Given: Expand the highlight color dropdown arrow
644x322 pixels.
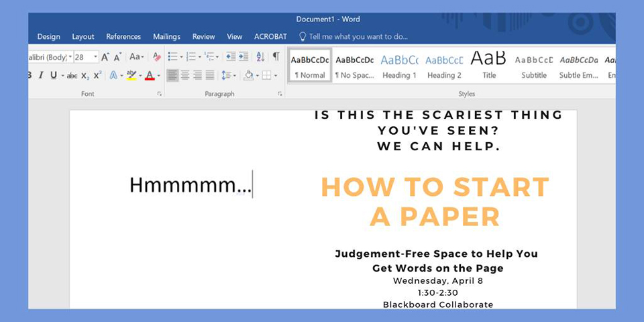Looking at the screenshot, I should click(x=140, y=76).
